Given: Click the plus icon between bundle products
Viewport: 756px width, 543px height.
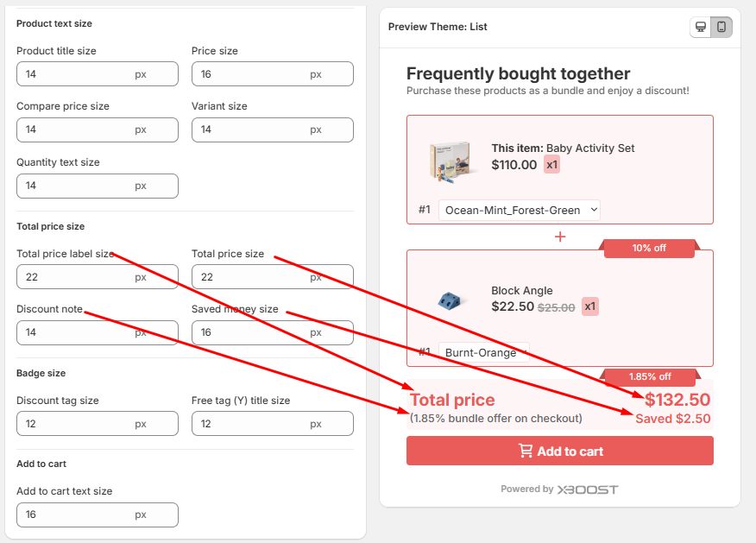Looking at the screenshot, I should [x=560, y=237].
